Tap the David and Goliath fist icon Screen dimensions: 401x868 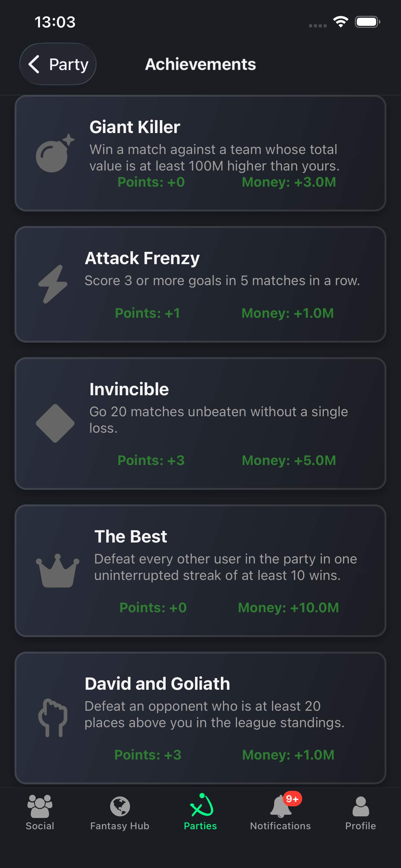click(53, 718)
